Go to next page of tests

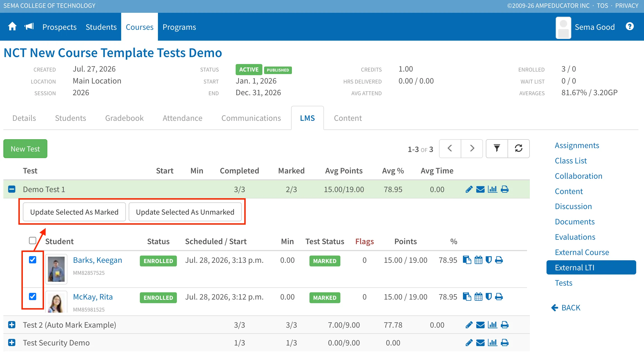[x=472, y=148]
